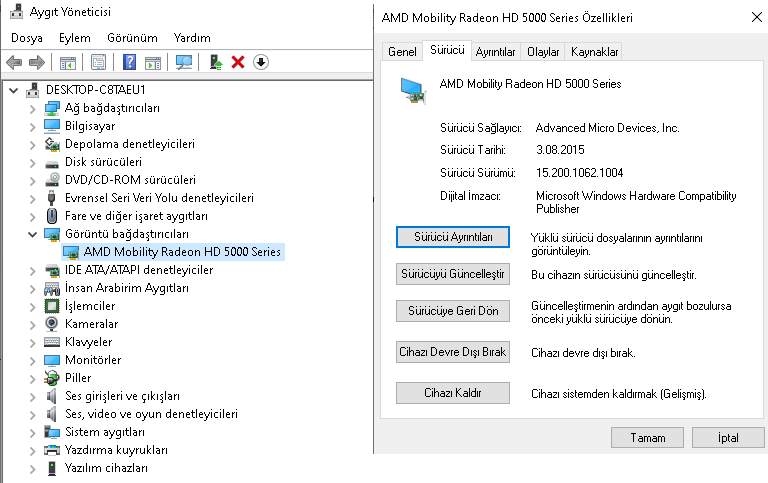Click the Forward arrow toolbar icon
The width and height of the screenshot is (768, 483).
[37, 62]
